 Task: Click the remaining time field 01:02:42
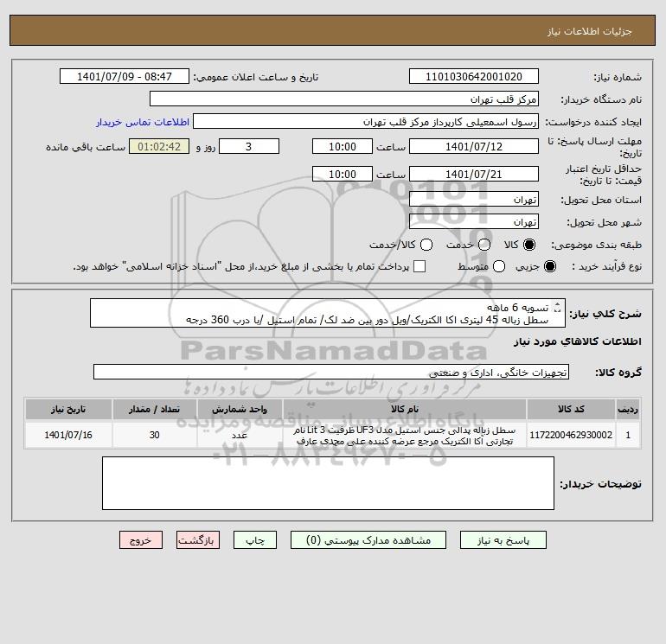[x=159, y=146]
